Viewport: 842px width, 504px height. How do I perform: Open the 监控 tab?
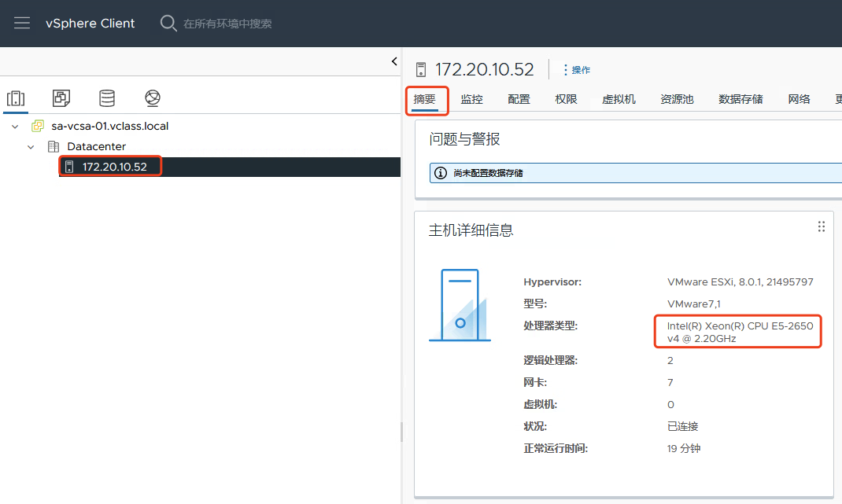472,99
